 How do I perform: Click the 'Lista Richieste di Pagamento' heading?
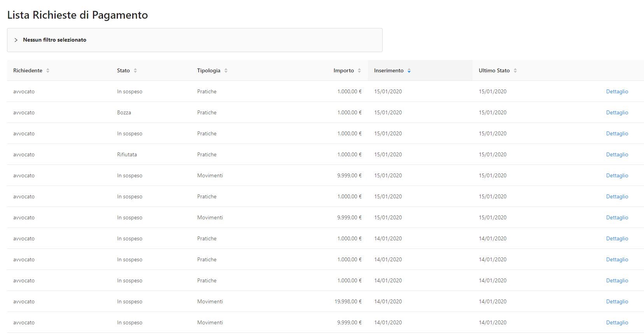77,15
